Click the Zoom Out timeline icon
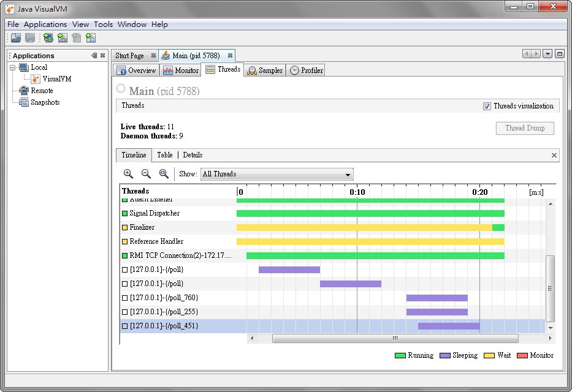The image size is (572, 392). [x=146, y=174]
